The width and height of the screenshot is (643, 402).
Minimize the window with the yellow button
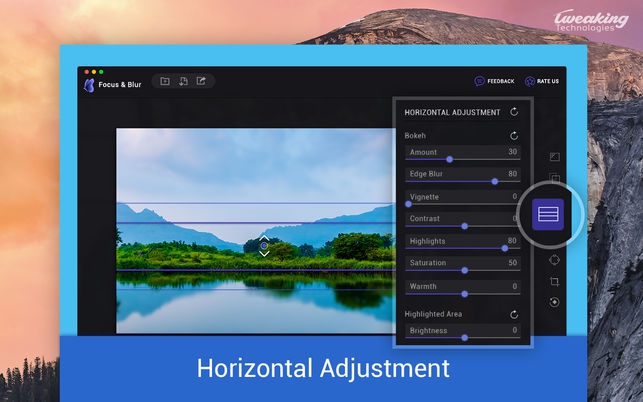click(x=94, y=72)
